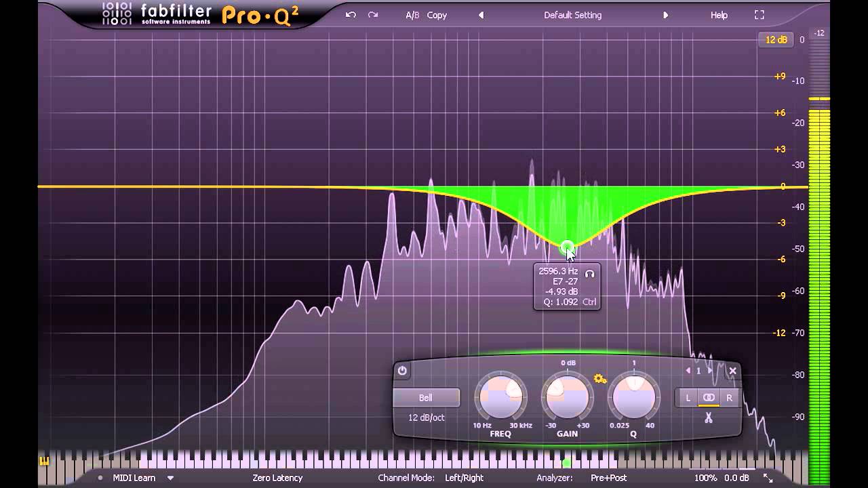
Task: Toggle the band power bypass button
Action: [402, 371]
